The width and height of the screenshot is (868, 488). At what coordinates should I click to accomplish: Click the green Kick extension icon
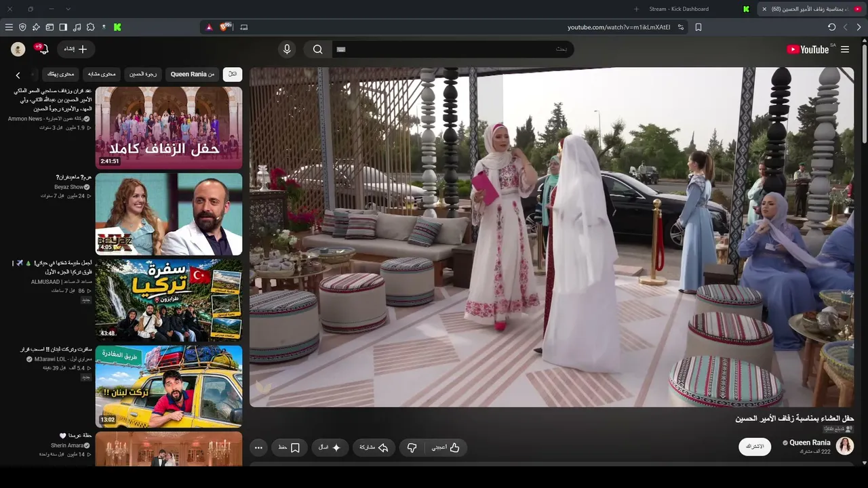coord(117,27)
